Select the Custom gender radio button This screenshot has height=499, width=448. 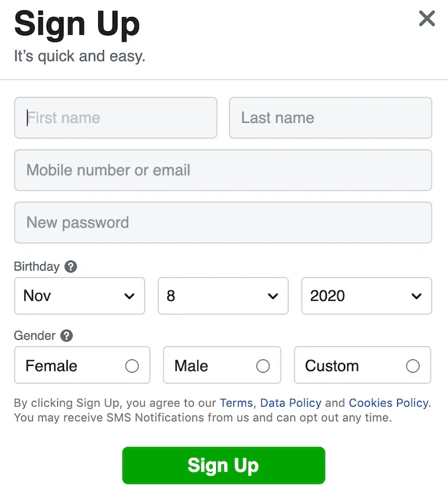[x=413, y=366]
